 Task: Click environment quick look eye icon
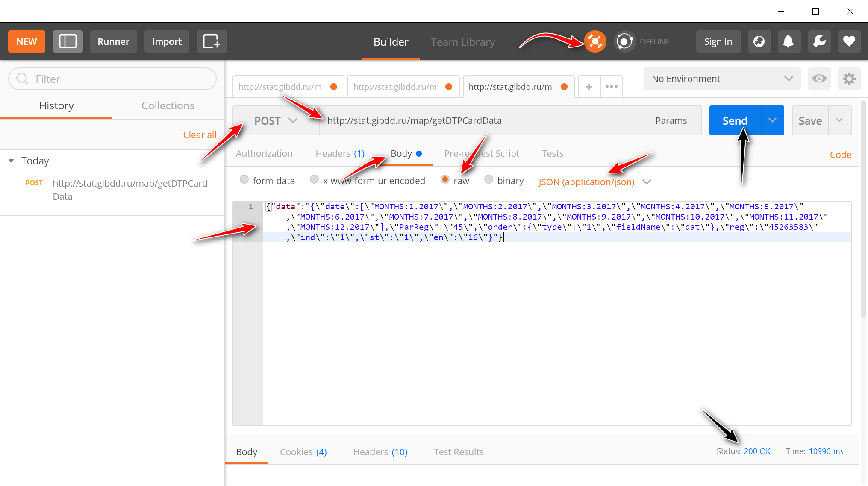819,79
